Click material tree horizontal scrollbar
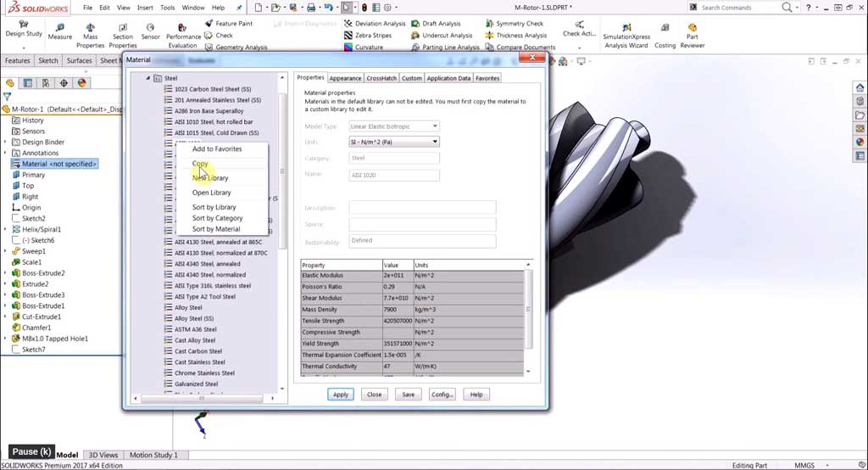Screen dimensions: 868x470 (x=203, y=398)
